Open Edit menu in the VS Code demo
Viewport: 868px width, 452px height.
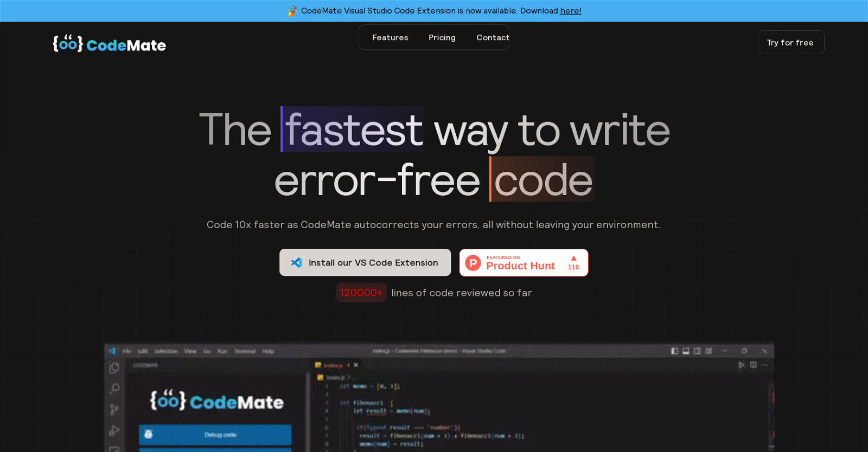[x=143, y=351]
